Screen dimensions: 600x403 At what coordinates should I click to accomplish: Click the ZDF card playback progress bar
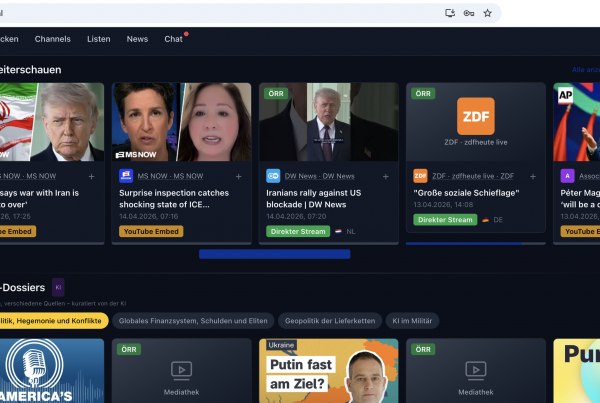[x=476, y=243]
